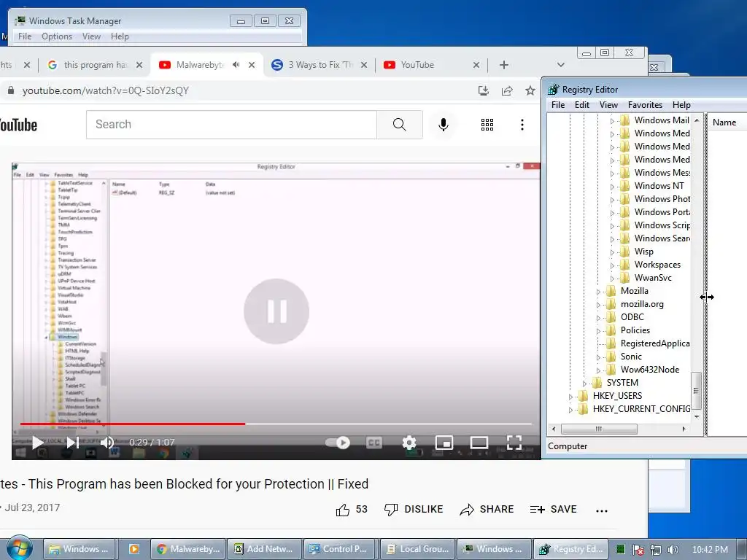Open video settings gear icon
This screenshot has width=747, height=560.
tap(409, 443)
